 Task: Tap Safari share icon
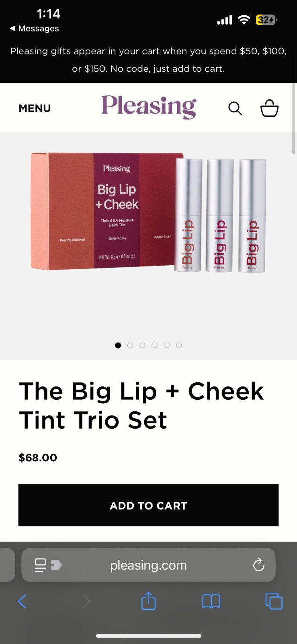148,601
